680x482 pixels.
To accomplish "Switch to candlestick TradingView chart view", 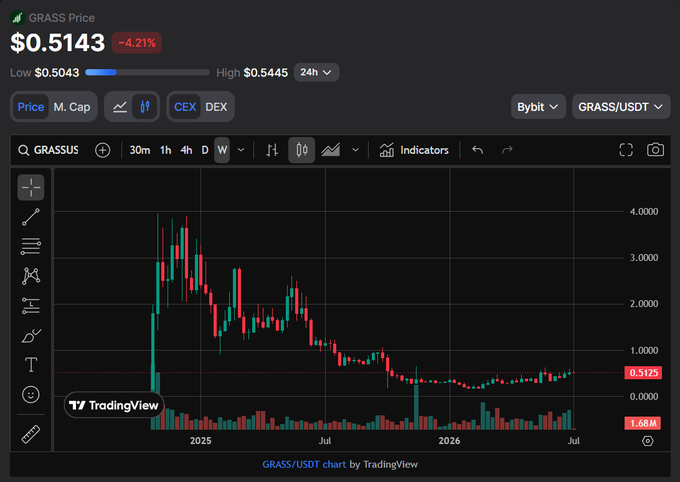I will [x=145, y=107].
